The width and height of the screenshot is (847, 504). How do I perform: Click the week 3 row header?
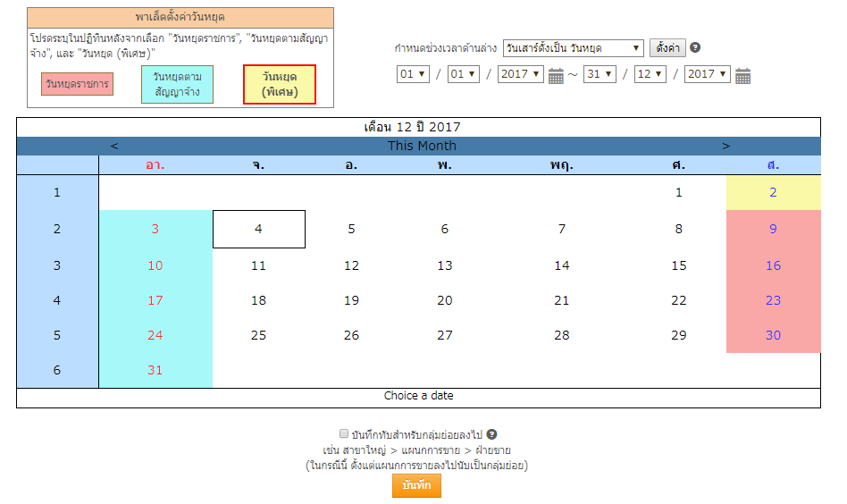tap(57, 265)
